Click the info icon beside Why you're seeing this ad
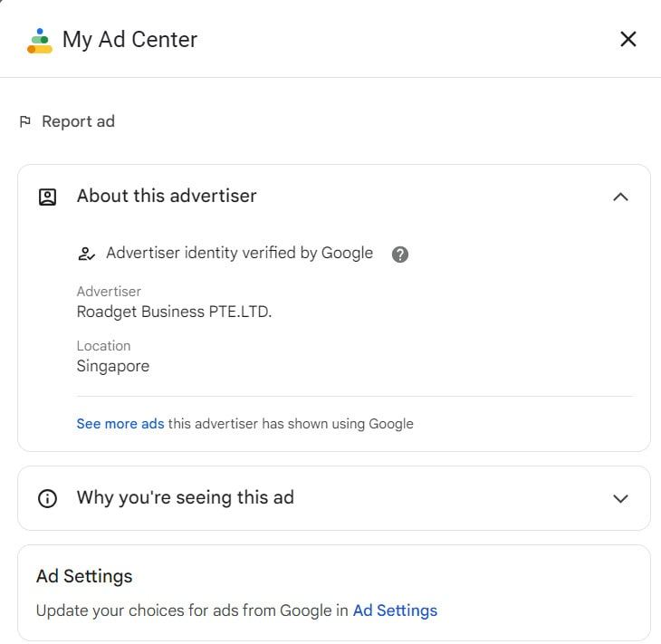 coord(47,498)
